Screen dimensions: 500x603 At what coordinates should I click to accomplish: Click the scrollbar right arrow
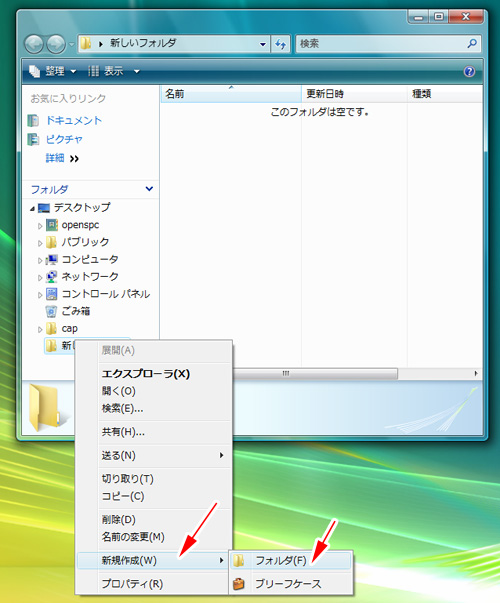point(476,373)
